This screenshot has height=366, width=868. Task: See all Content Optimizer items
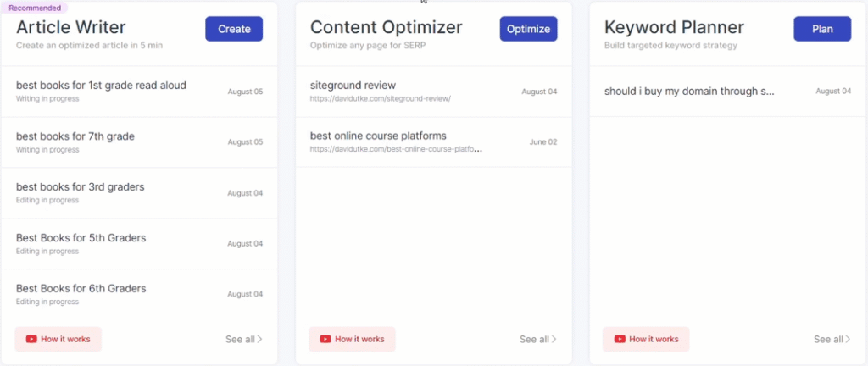tap(537, 339)
